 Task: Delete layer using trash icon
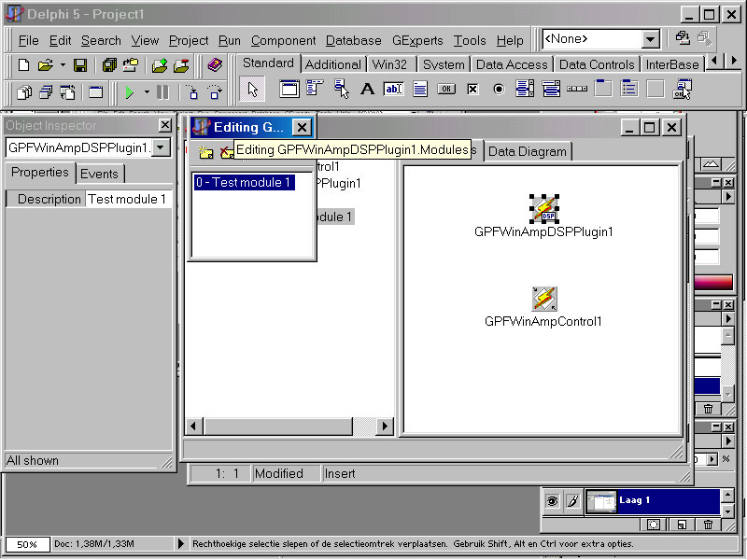(709, 525)
